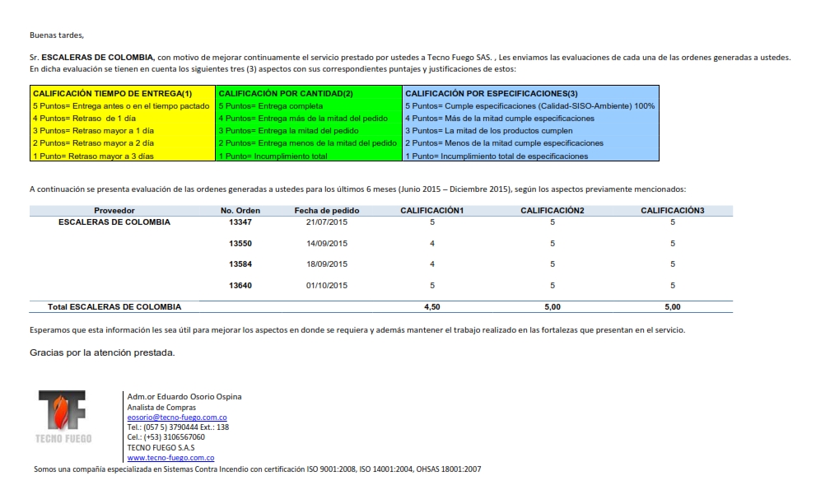The height and width of the screenshot is (504, 830).
Task: Select the No. Orden column header
Action: pos(240,211)
